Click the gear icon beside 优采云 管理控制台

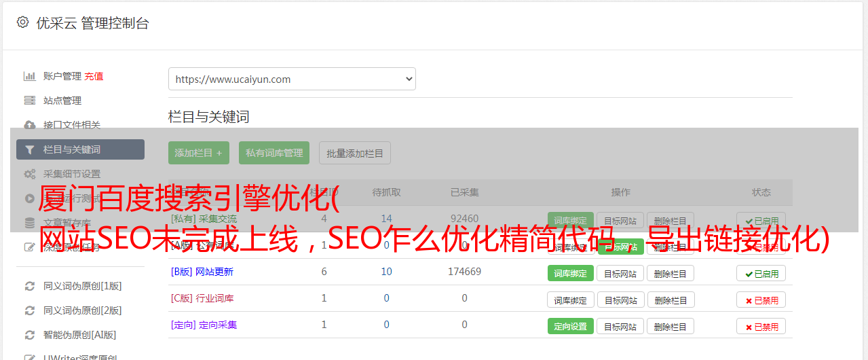(x=22, y=22)
